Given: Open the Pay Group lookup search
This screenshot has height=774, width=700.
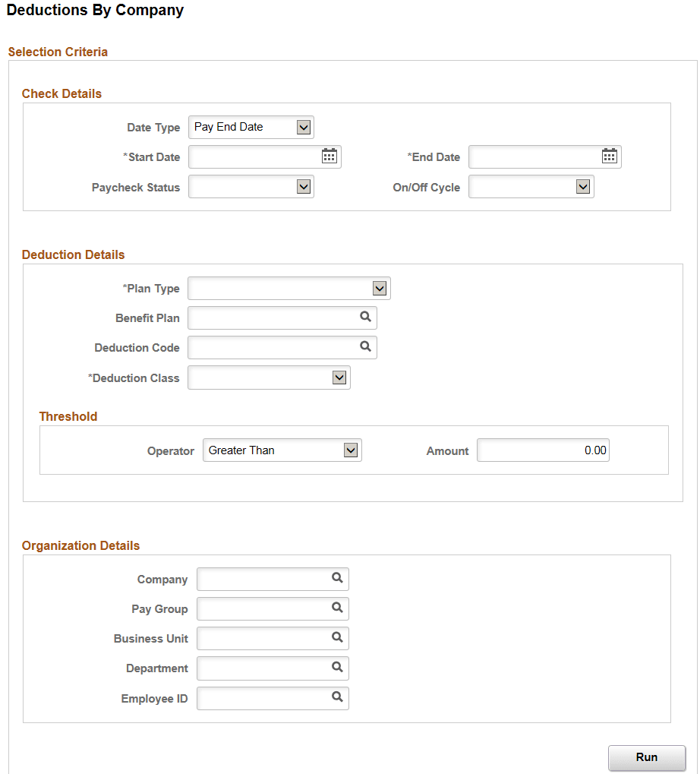Looking at the screenshot, I should point(336,608).
